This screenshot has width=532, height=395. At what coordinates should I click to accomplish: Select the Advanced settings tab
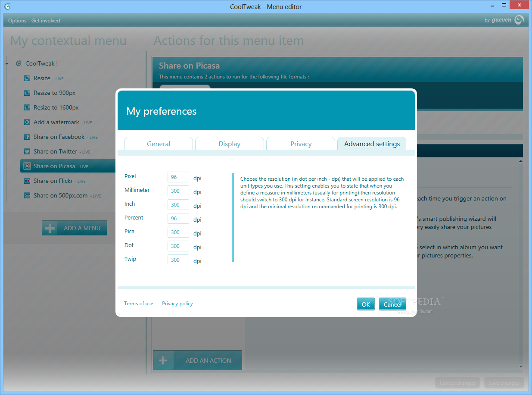(x=372, y=144)
